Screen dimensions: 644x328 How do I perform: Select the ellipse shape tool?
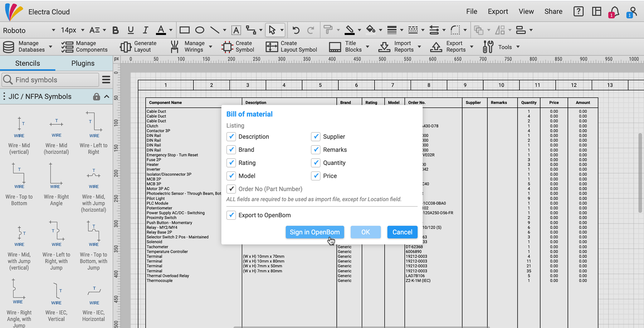point(200,30)
